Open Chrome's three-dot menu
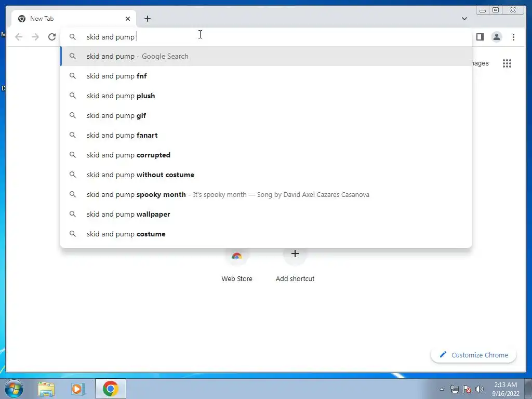 click(x=513, y=37)
